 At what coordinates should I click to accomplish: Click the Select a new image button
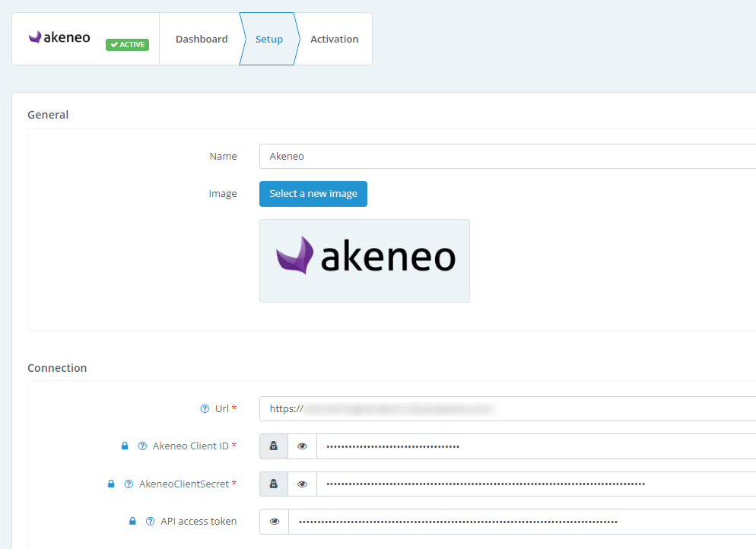click(x=313, y=194)
